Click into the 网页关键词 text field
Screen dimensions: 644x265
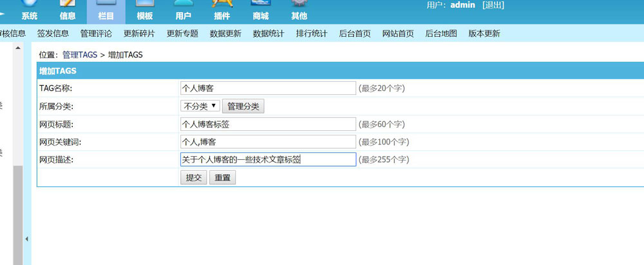click(x=267, y=142)
